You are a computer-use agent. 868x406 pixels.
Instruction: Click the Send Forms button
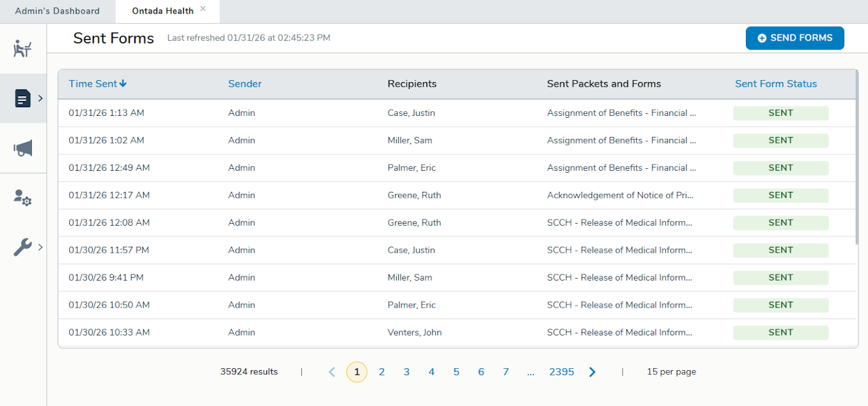pos(794,38)
